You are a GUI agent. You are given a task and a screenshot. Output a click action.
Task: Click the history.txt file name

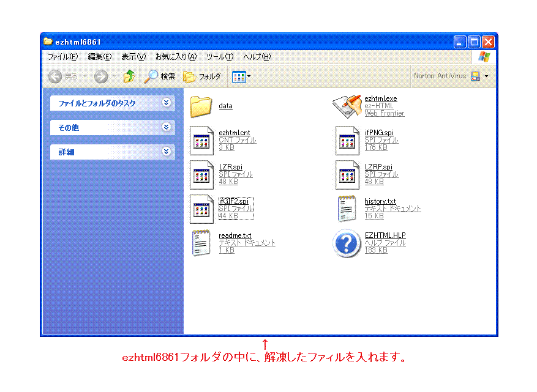380,201
